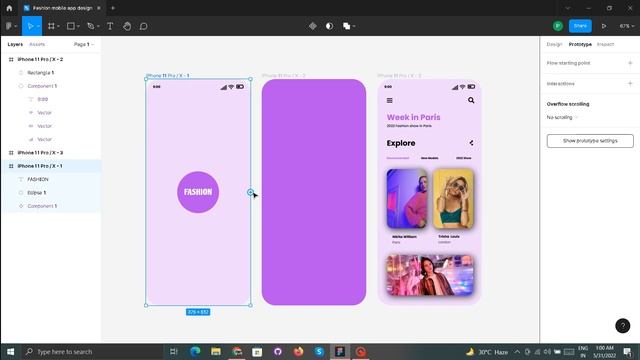Click the share icon beside Explore heading
Image resolution: width=640 pixels, height=360 pixels.
(471, 143)
